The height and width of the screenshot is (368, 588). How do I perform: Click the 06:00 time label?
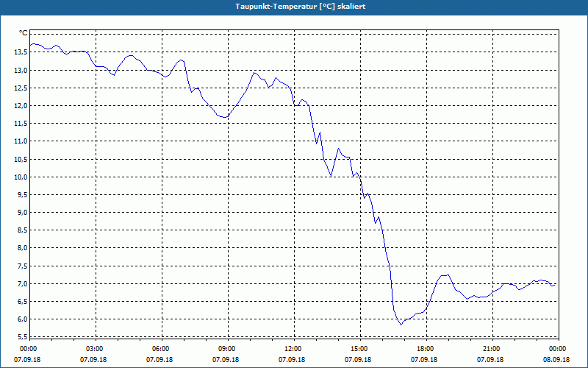point(159,349)
